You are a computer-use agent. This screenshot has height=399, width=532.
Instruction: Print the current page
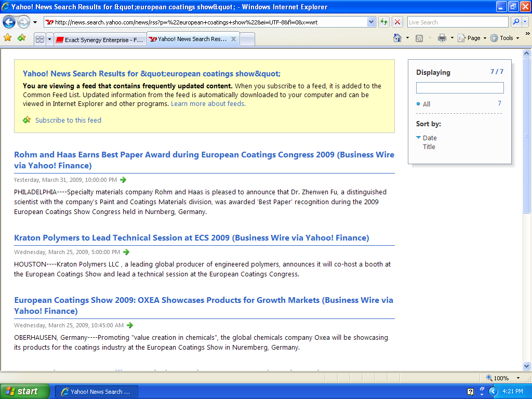click(442, 38)
